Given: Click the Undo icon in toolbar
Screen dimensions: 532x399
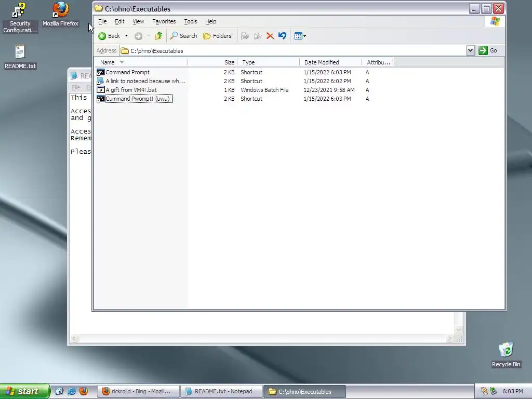Looking at the screenshot, I should 282,36.
